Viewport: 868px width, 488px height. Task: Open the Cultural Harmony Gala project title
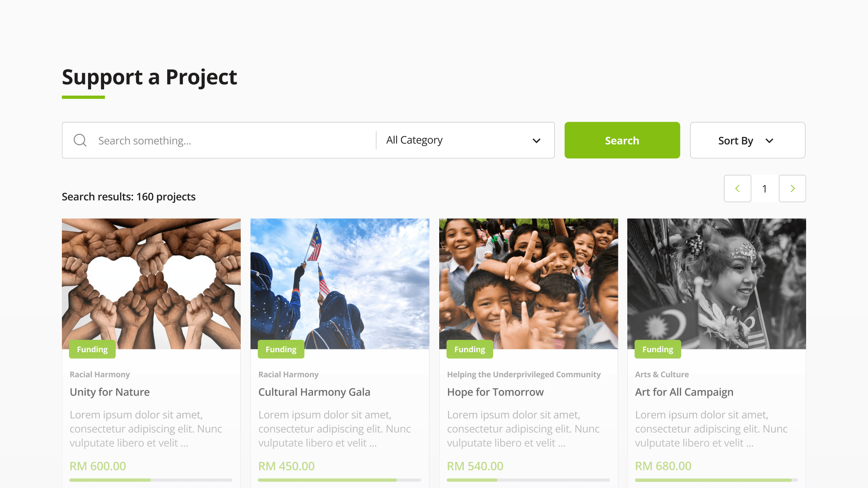(x=314, y=392)
